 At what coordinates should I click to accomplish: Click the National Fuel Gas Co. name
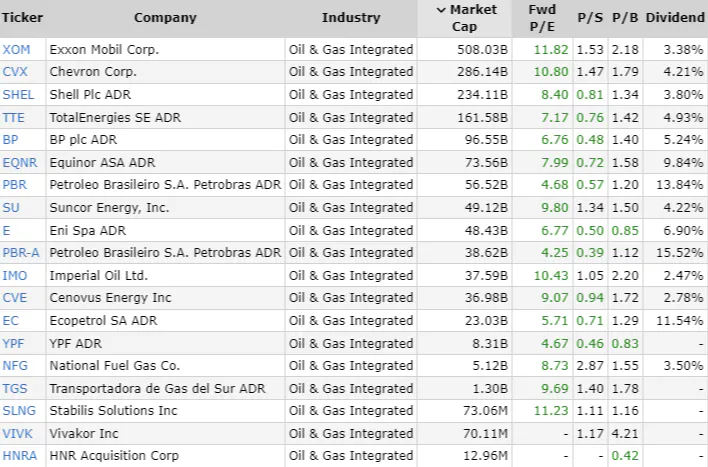pos(115,365)
